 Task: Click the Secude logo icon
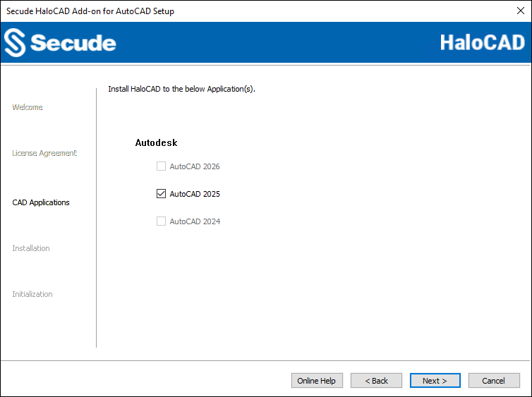click(x=15, y=42)
